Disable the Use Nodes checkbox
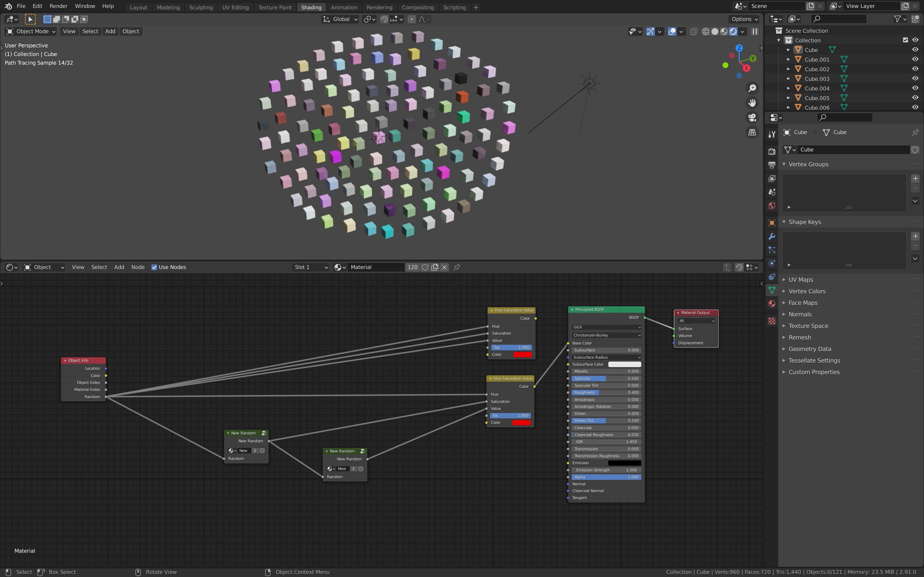Screen dimensions: 924x577 point(155,267)
